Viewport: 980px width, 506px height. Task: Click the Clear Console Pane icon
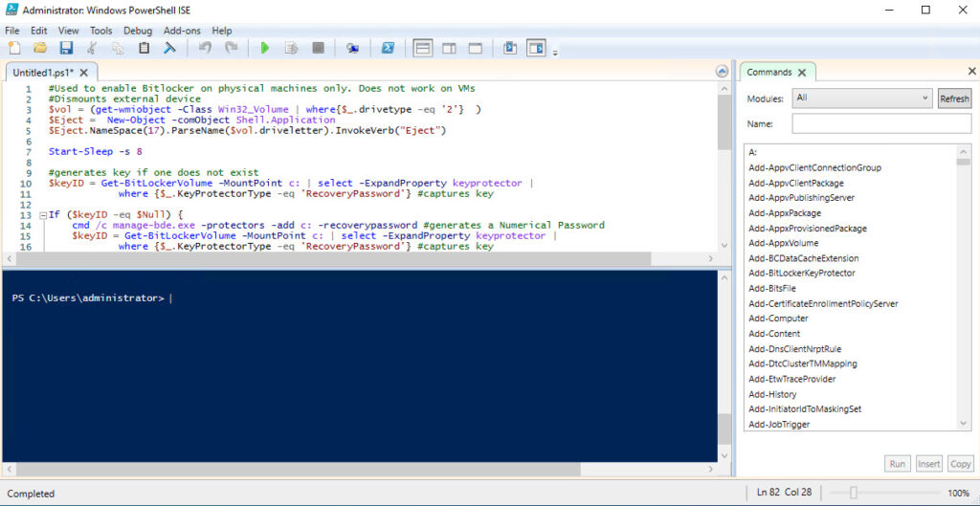tap(169, 48)
